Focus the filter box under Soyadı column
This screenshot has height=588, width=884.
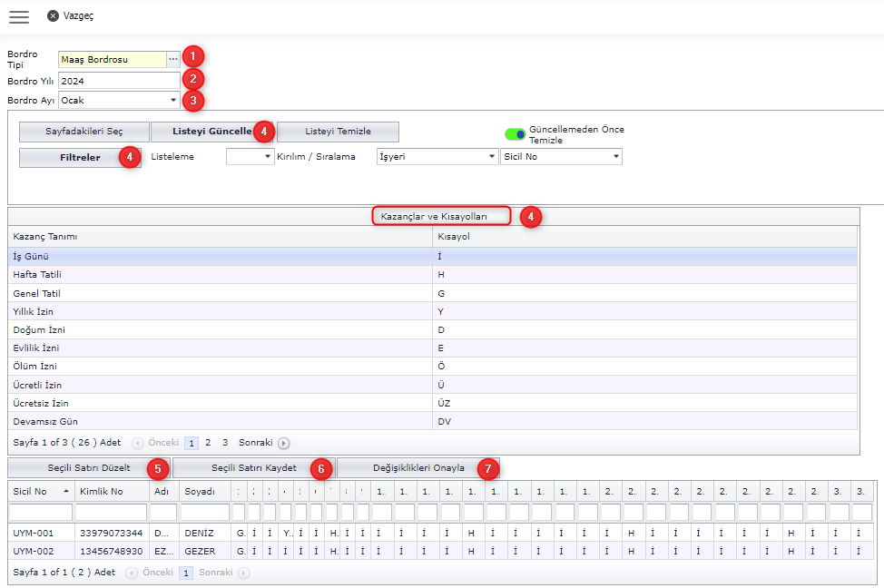(205, 512)
